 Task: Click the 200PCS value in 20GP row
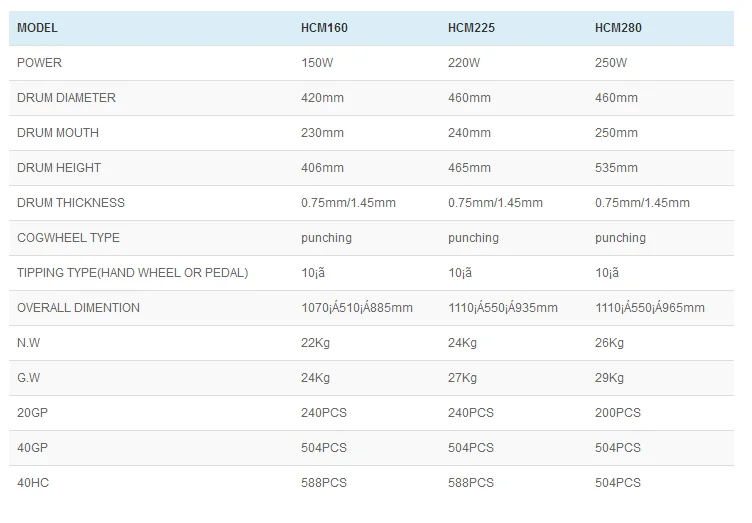[618, 413]
